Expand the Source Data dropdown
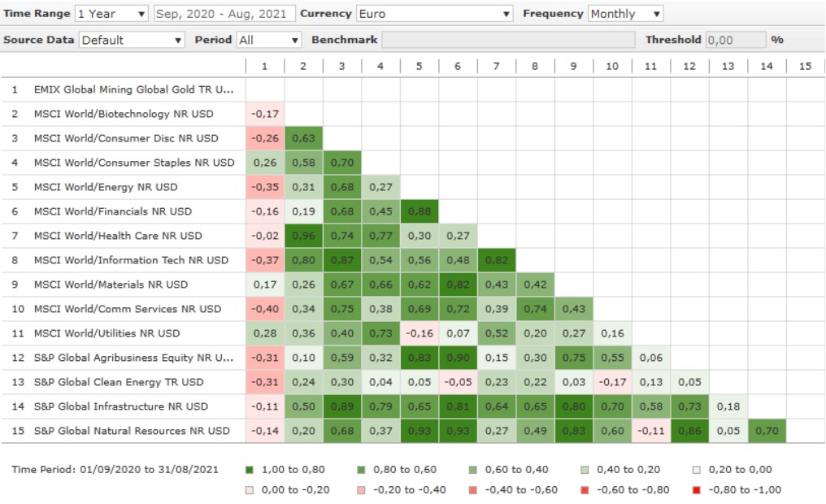This screenshot has width=826, height=504. (x=132, y=40)
